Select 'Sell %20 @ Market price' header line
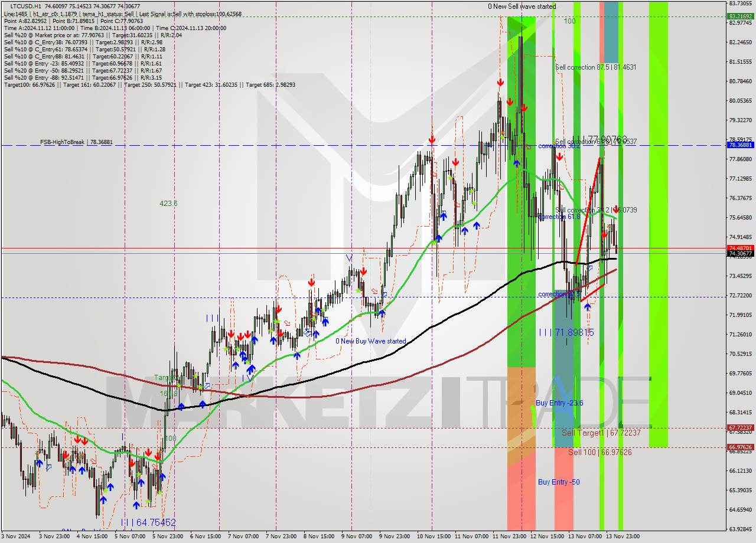The width and height of the screenshot is (756, 543). pyautogui.click(x=93, y=35)
